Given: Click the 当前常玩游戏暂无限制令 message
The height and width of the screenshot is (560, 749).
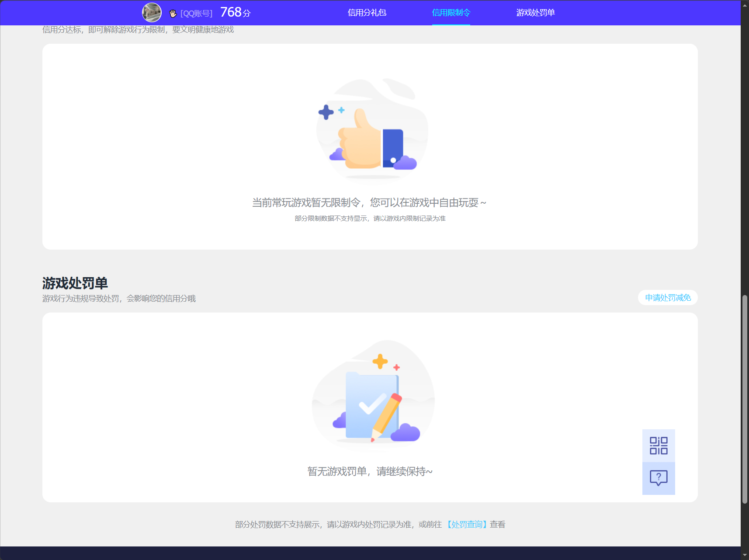Looking at the screenshot, I should click(x=369, y=202).
